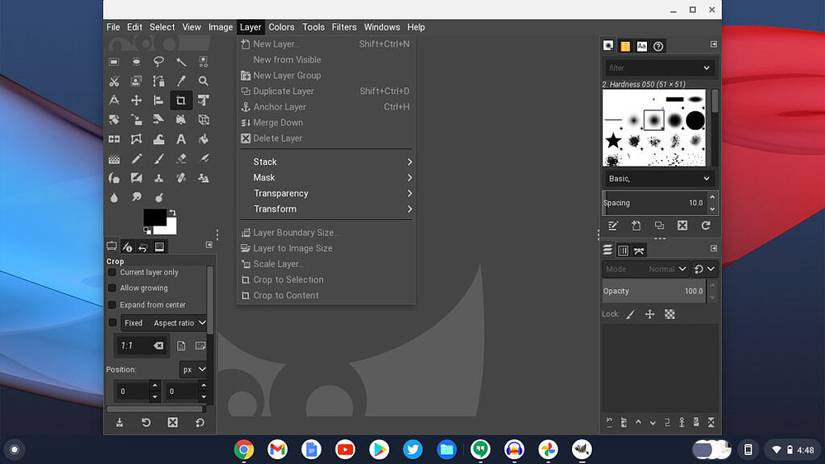Select the Paintbrush tool
Viewport: 825px width, 464px height.
point(158,158)
